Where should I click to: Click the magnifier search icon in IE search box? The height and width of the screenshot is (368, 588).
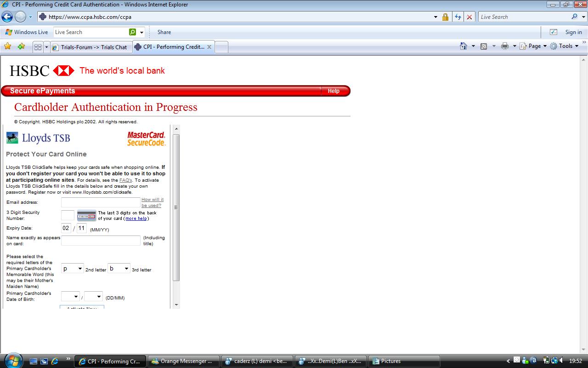tap(574, 17)
